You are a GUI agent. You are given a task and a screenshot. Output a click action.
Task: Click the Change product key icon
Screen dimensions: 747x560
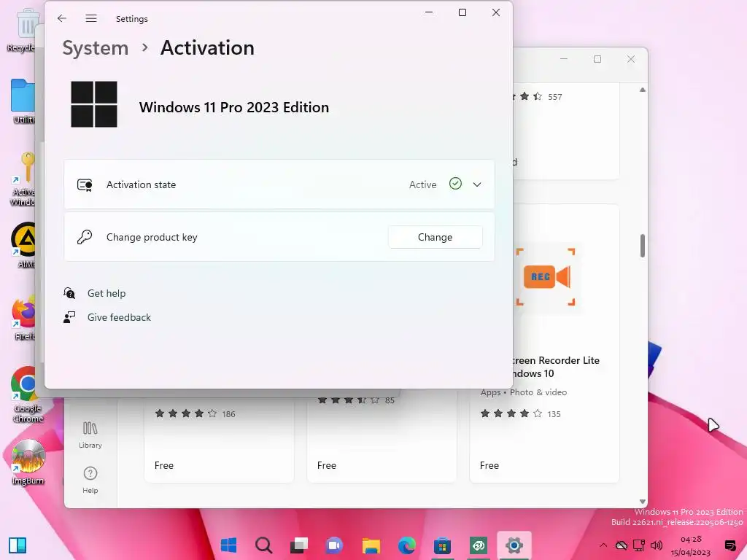pos(85,237)
